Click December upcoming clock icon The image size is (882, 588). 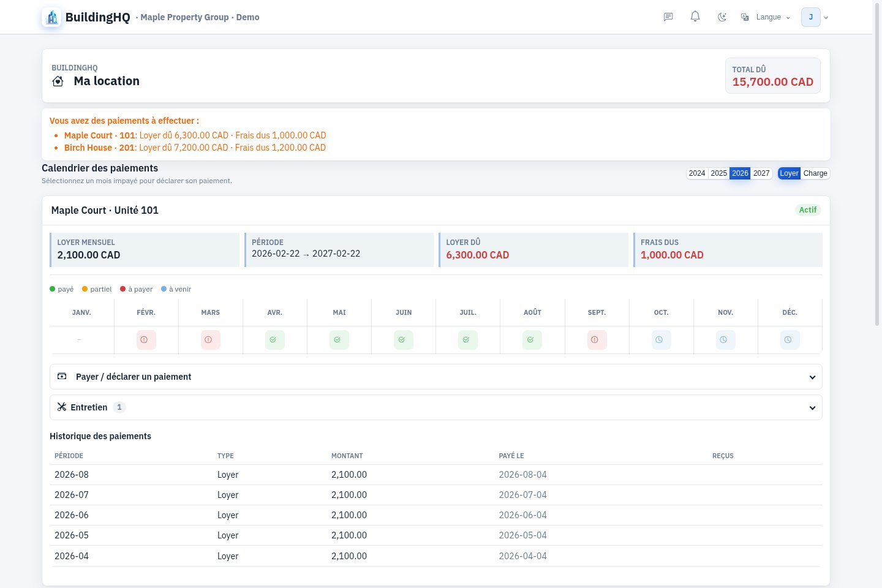790,340
